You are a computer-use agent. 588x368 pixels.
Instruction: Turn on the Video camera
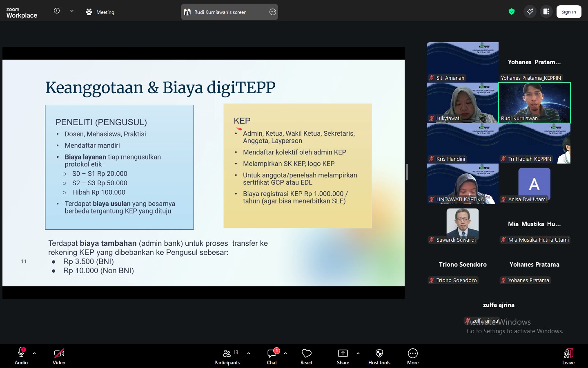point(59,356)
